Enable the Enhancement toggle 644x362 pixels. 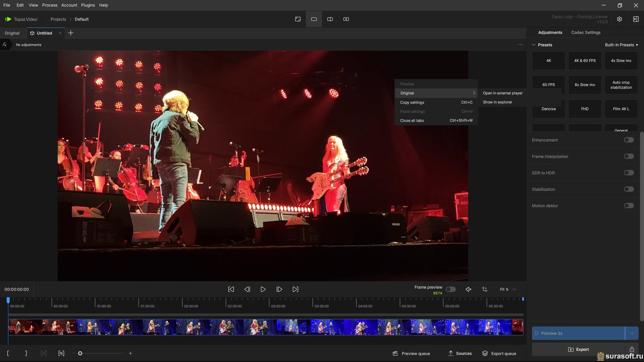[x=628, y=140]
